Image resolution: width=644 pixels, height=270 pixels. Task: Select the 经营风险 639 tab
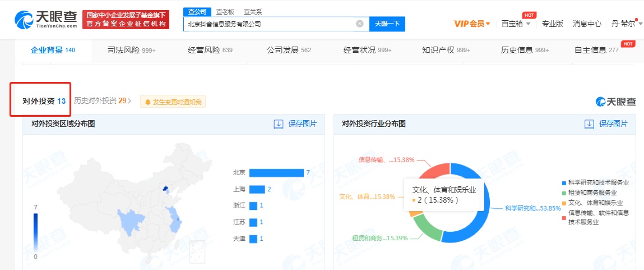(x=210, y=50)
